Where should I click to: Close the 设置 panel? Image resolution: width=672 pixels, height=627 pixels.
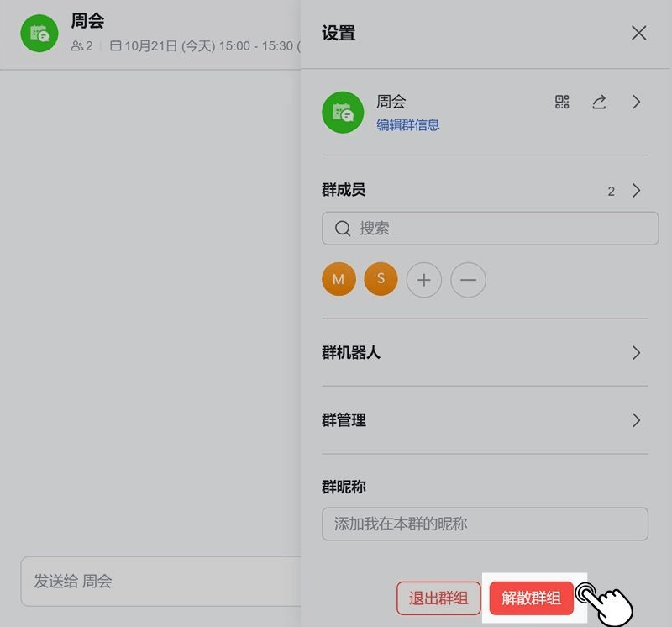(638, 33)
